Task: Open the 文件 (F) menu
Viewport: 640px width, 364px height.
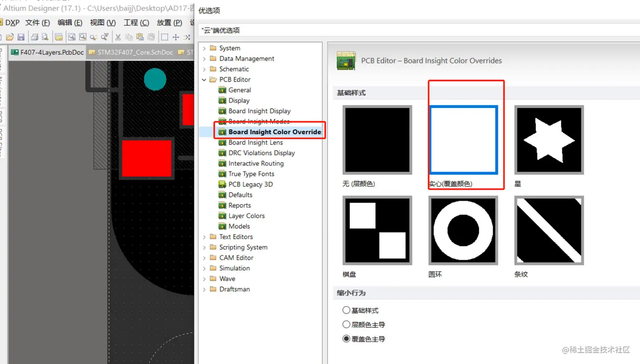Action: coord(37,22)
